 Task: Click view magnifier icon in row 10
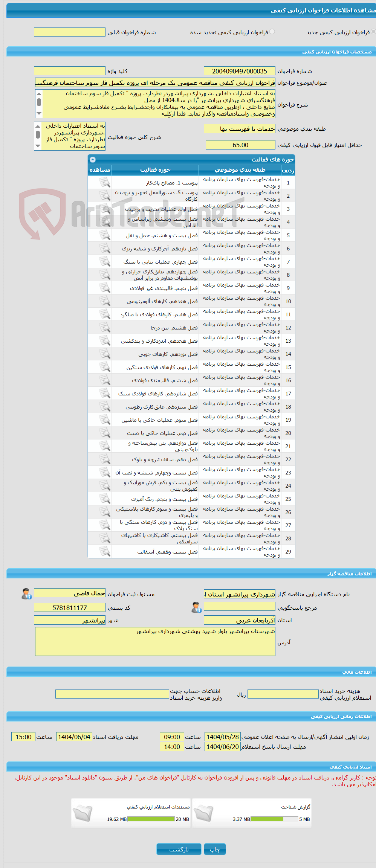coord(104,301)
